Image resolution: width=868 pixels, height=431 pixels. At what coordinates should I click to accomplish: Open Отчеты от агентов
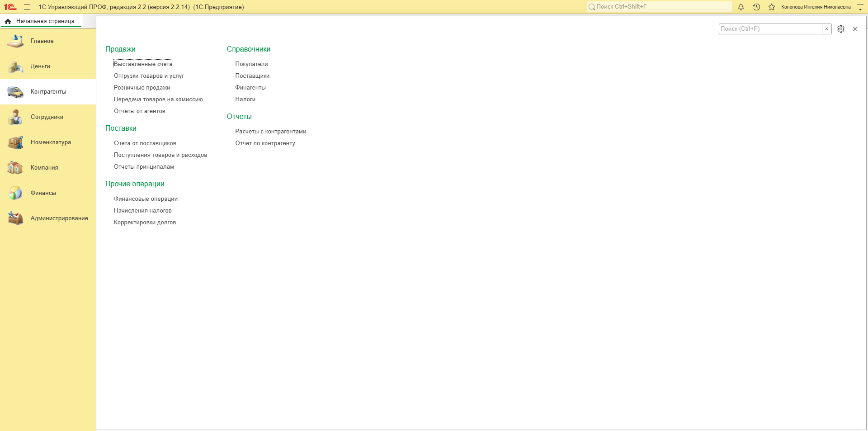(139, 111)
